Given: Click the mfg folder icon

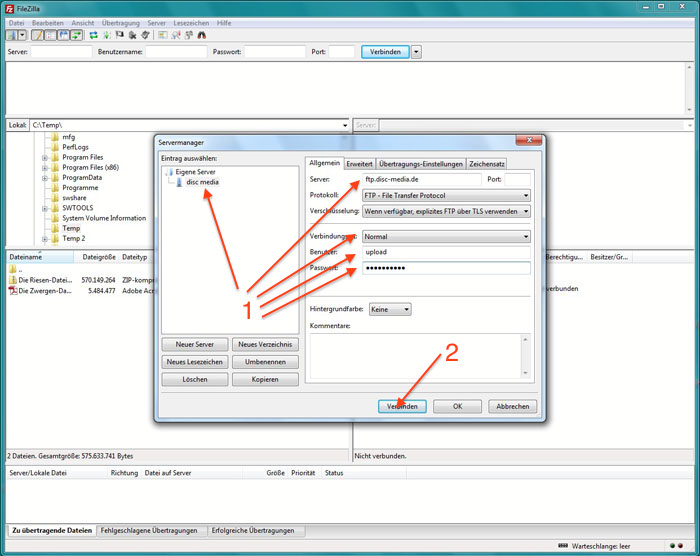Looking at the screenshot, I should (x=55, y=137).
